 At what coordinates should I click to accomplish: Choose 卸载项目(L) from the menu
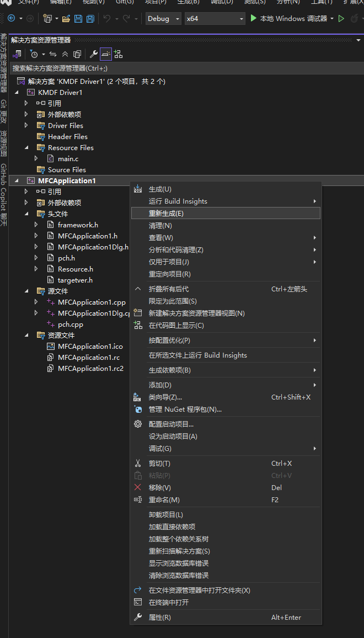(226, 515)
